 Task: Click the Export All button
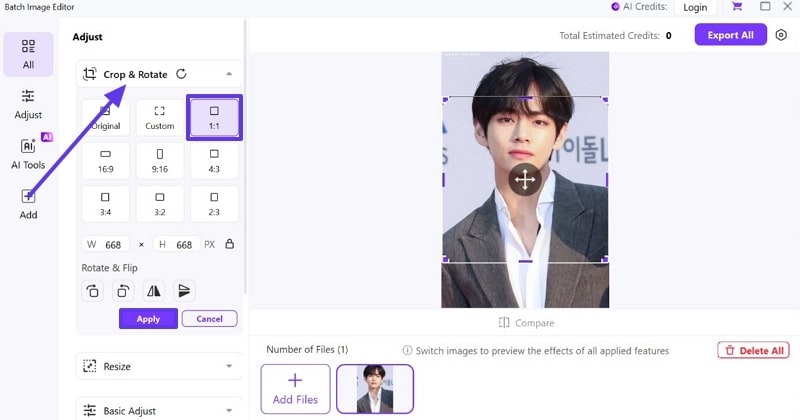[730, 35]
